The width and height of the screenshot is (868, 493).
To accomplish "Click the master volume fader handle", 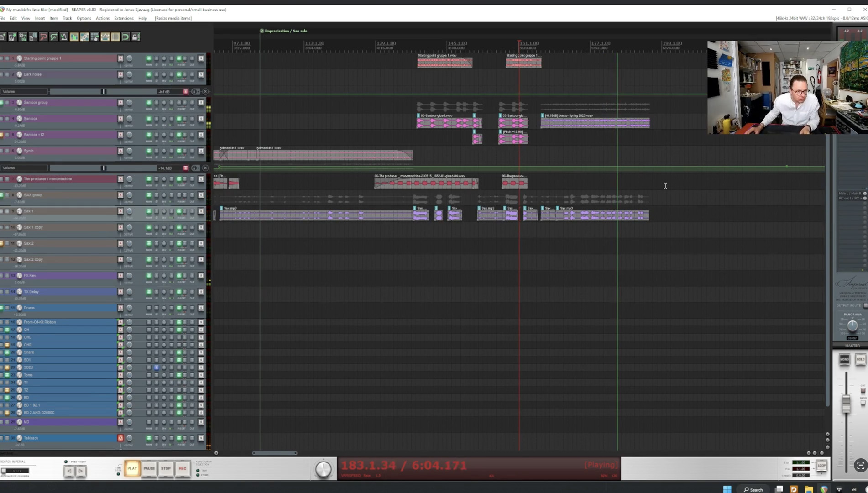I will (846, 404).
